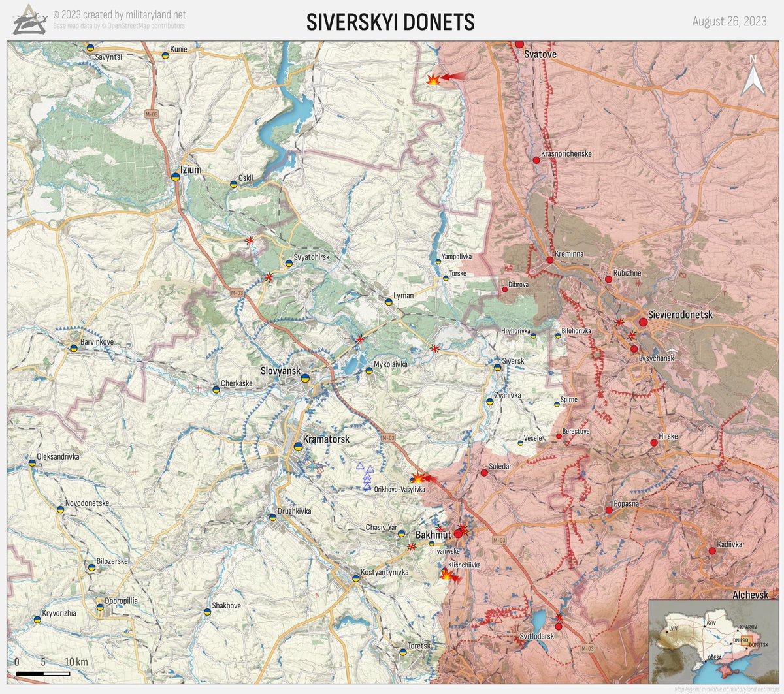Click the Svitlodarsk town label
Screen dimensions: 784x694
pyautogui.click(x=537, y=637)
